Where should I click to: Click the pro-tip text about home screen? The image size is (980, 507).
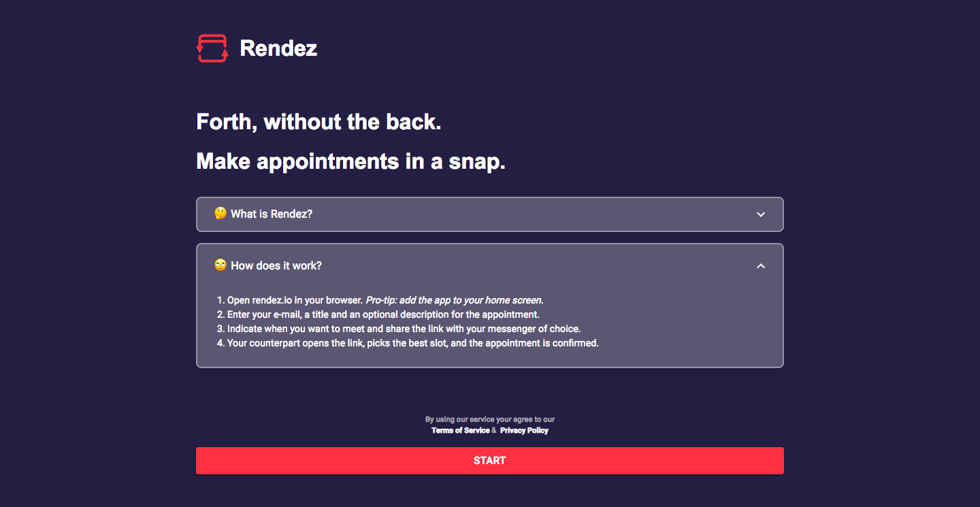pyautogui.click(x=454, y=299)
